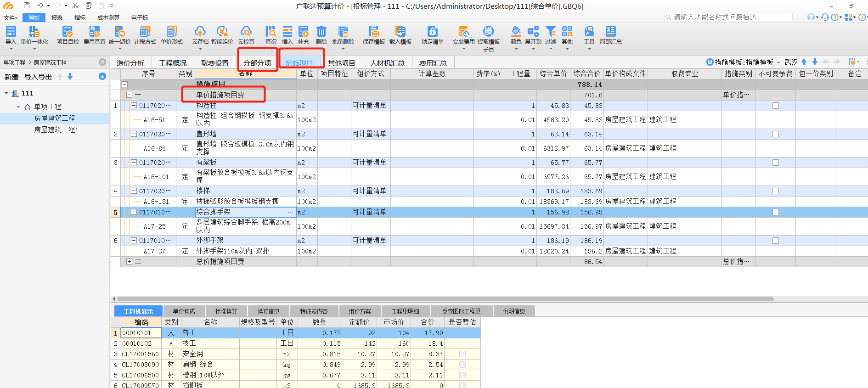Open 工具 tools icon
Screen dimensions: 868x388
pos(589,31)
